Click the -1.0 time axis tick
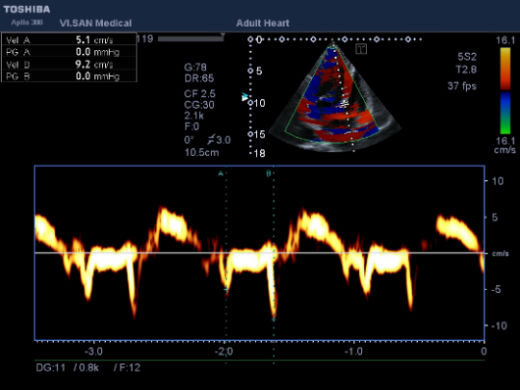520x390 pixels. 353,351
